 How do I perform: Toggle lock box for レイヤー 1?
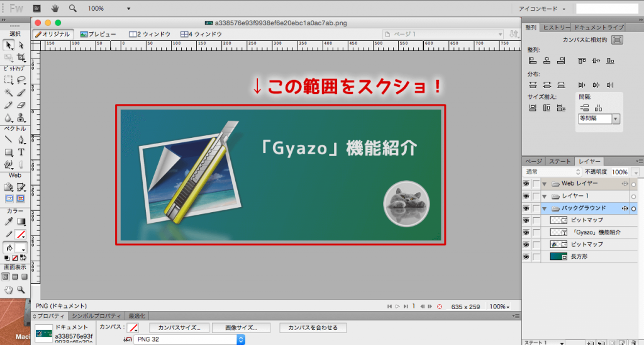point(536,196)
